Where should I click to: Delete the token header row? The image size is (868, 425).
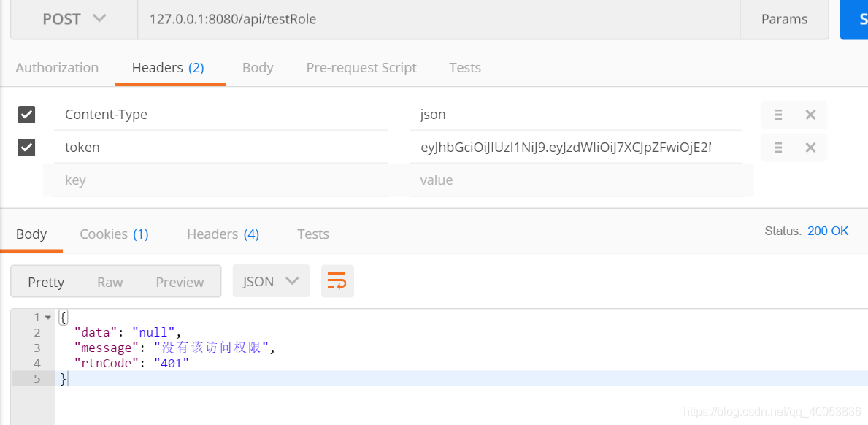(810, 148)
